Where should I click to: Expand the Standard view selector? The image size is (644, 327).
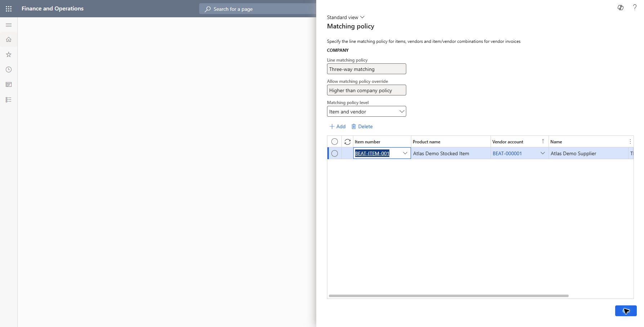(x=346, y=17)
